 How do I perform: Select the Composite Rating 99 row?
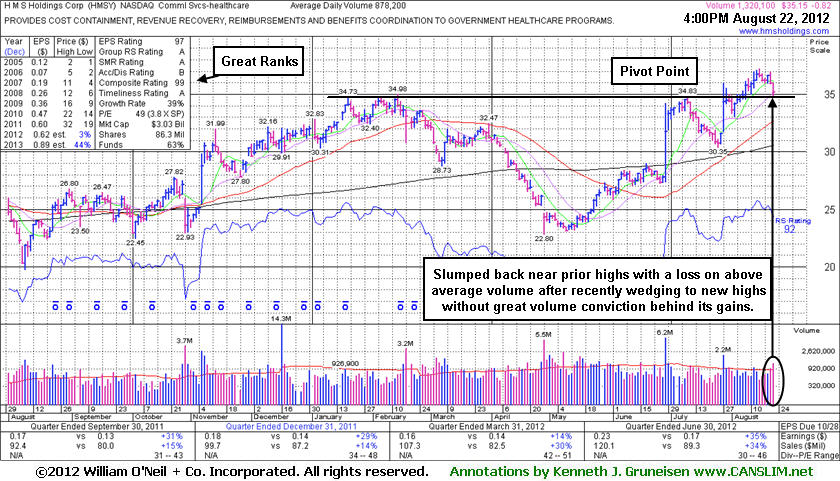[141, 83]
